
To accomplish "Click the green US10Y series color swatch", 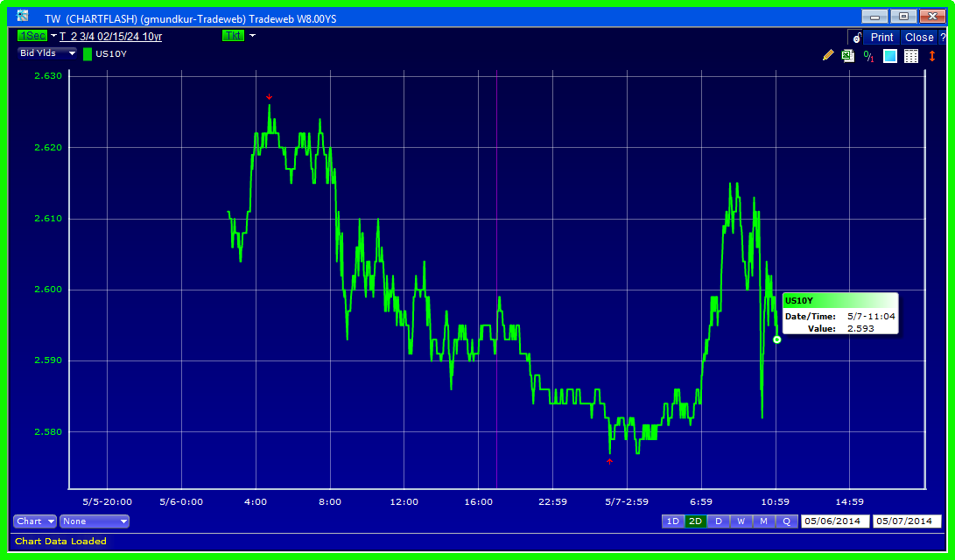I will 87,54.
